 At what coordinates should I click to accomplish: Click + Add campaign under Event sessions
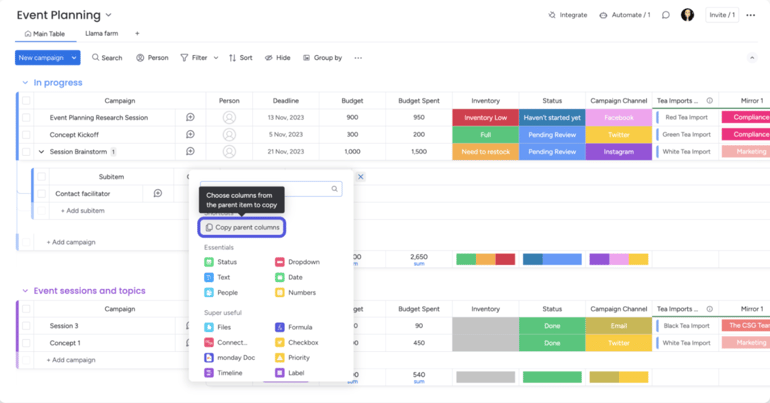(x=71, y=360)
